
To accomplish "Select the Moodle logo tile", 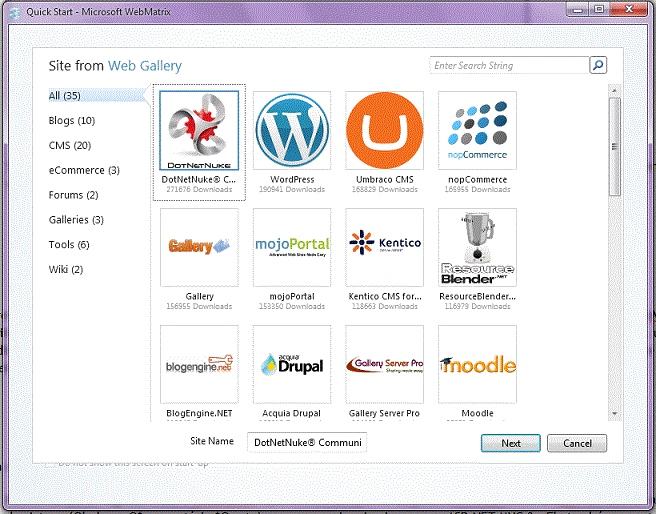I will point(477,364).
